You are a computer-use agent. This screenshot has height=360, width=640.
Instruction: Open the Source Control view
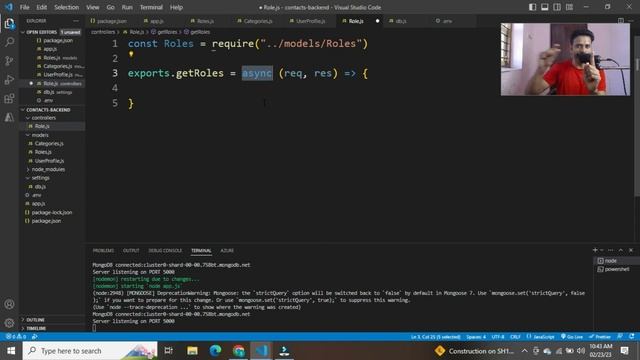click(9, 61)
